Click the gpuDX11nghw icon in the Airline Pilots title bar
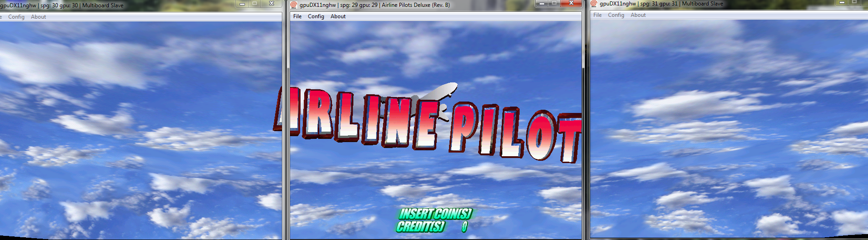Screen dimensions: 868x240 tap(294, 5)
